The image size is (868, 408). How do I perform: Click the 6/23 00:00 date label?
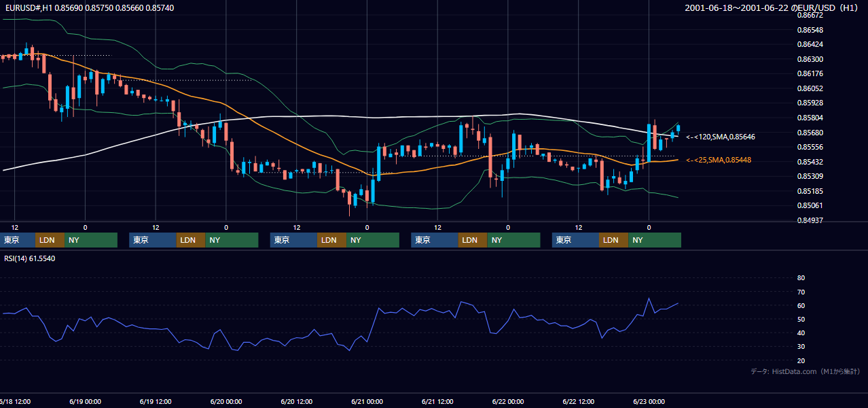tap(649, 401)
